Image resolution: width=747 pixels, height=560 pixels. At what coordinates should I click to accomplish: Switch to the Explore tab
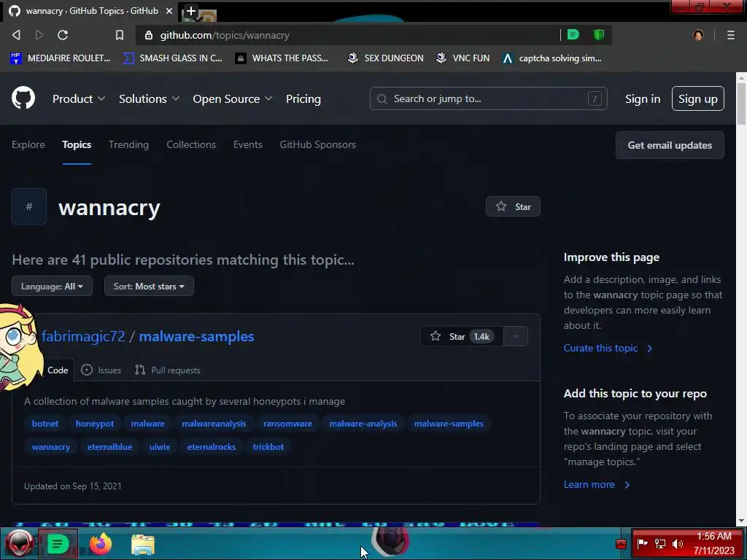point(28,144)
